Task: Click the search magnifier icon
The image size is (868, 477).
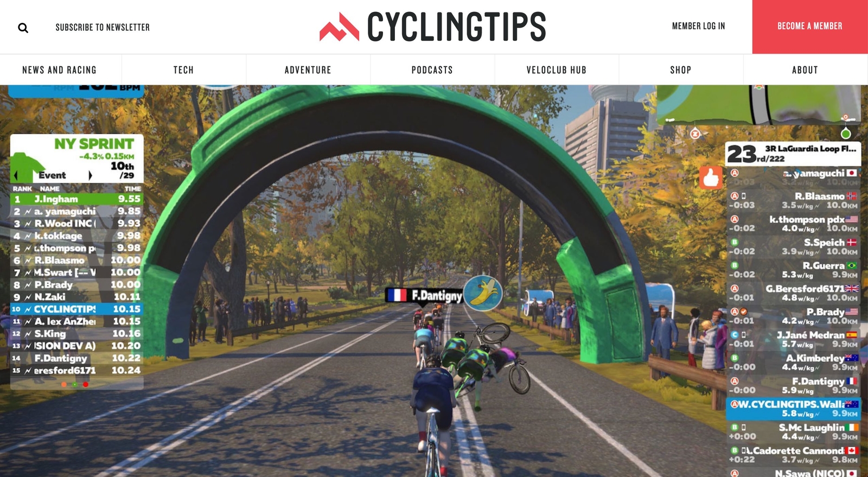Action: click(x=23, y=28)
